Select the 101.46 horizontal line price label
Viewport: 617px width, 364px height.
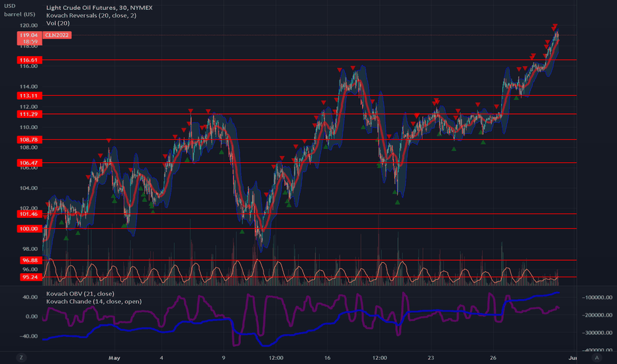(x=30, y=214)
